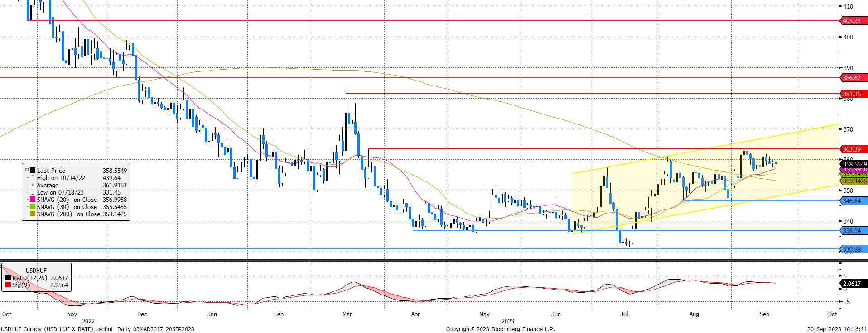Click the red 363.39 price level flag
Screen dimensions: 868x333
pos(854,149)
